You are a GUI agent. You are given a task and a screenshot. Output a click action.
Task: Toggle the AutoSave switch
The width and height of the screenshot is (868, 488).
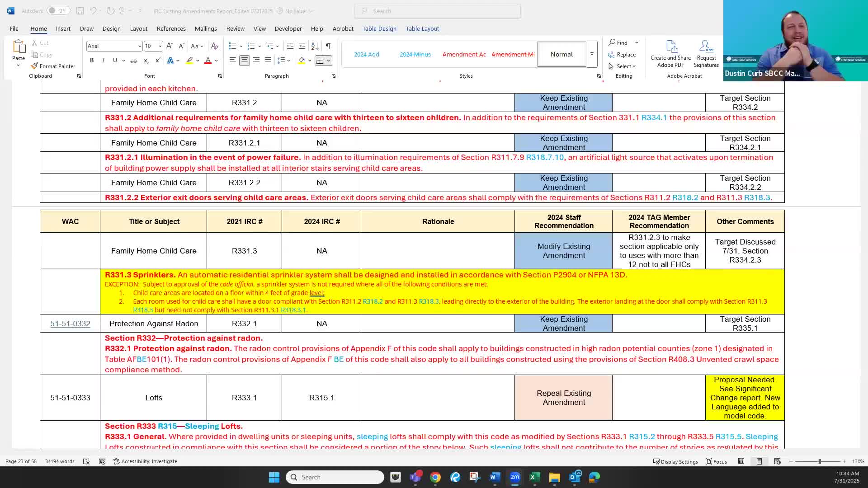pos(57,10)
